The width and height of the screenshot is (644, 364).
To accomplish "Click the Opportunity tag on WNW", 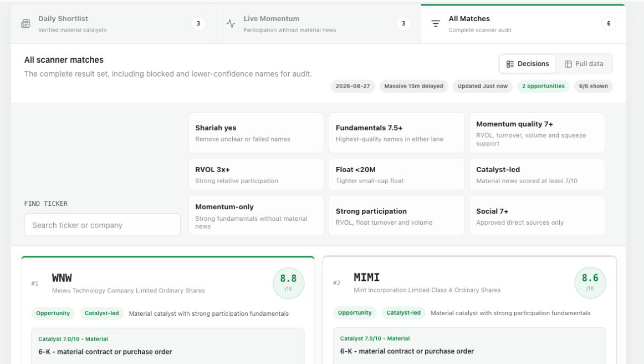I will [x=53, y=314].
